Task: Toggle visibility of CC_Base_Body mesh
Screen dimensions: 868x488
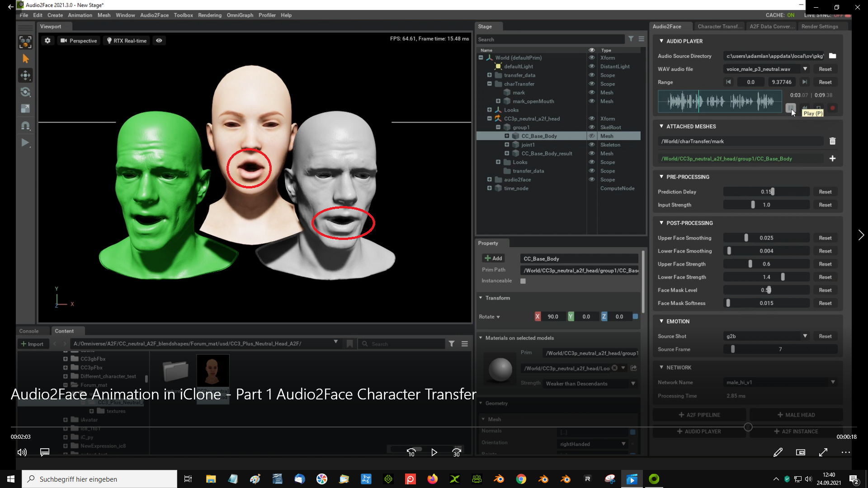Action: 591,136
